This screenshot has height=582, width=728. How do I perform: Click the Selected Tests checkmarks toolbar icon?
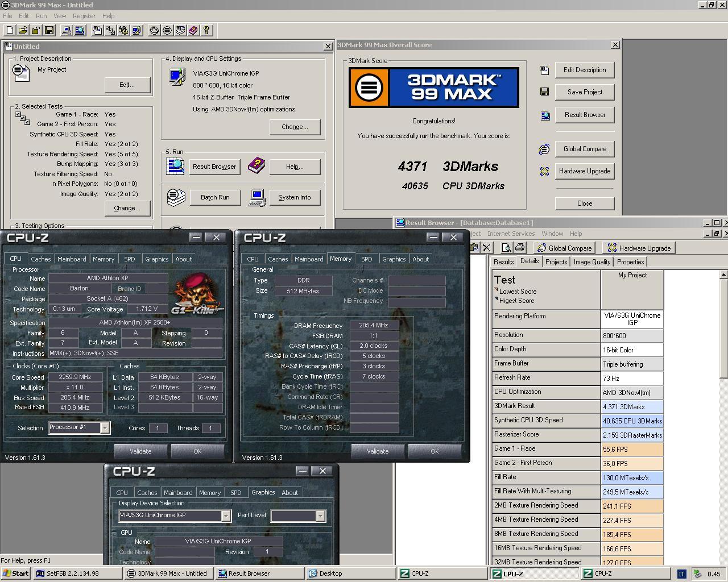[x=110, y=30]
